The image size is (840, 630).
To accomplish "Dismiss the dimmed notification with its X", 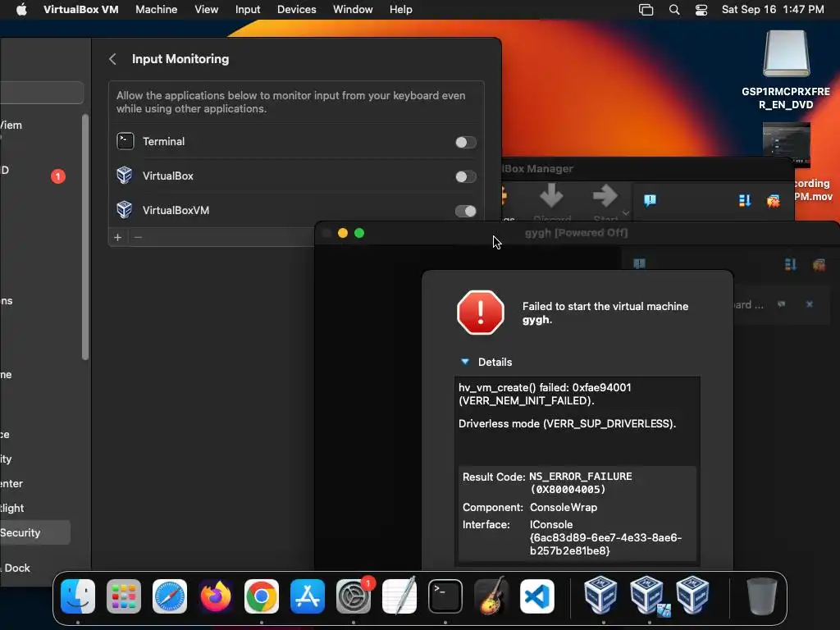I will (x=810, y=304).
